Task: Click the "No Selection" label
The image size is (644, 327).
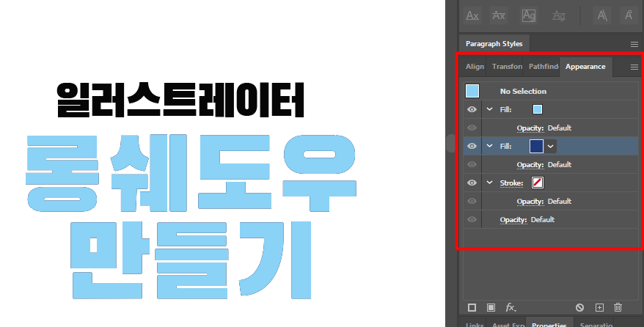Action: 523,92
